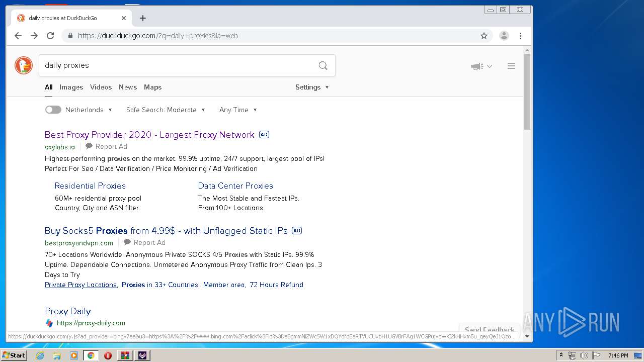The width and height of the screenshot is (644, 362).
Task: Click the DuckDuckGo logo icon
Action: click(24, 65)
